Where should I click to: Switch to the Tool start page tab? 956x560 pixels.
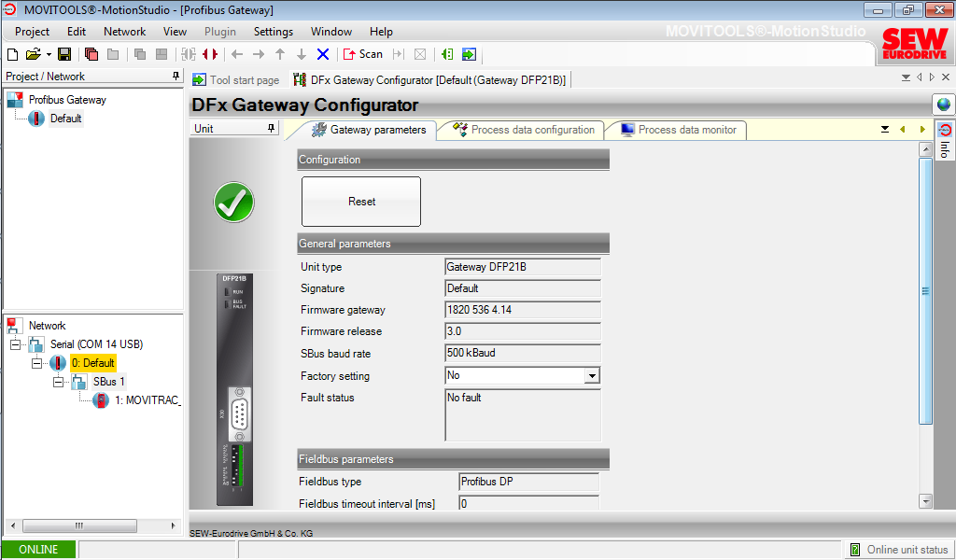click(x=235, y=80)
